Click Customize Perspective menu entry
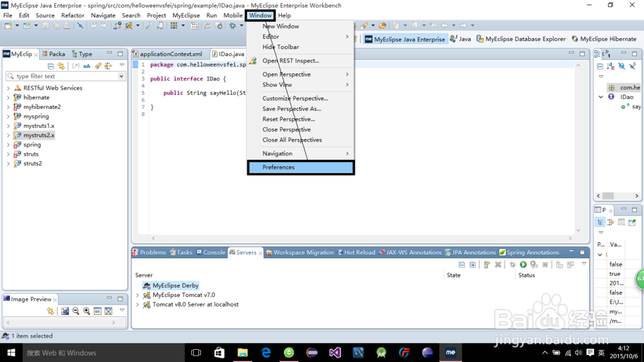This screenshot has width=644, height=362. click(x=295, y=99)
